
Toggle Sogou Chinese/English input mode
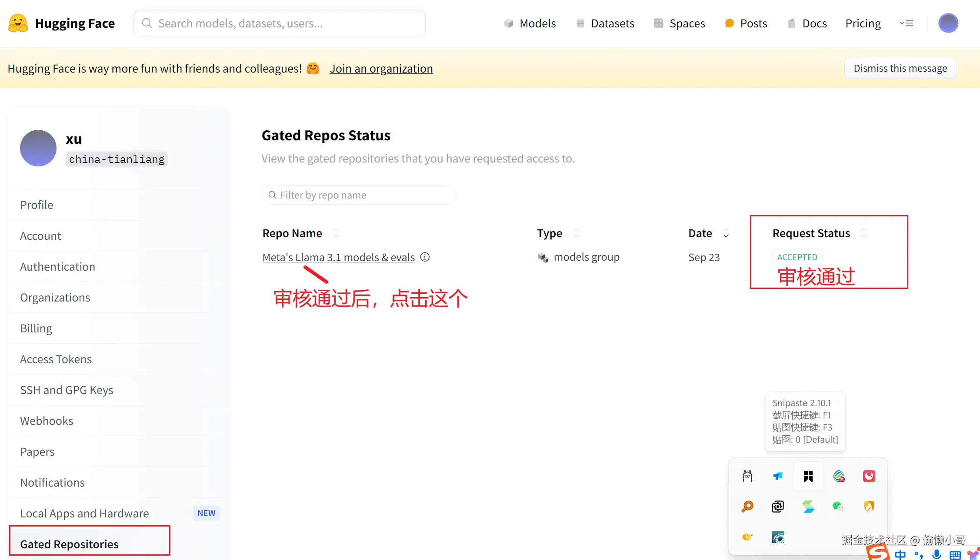900,555
